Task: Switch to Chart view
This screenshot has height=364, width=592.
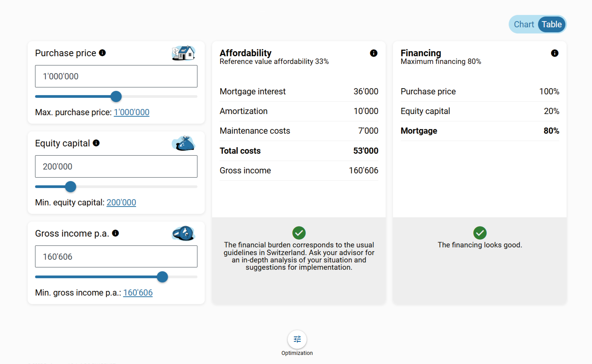Action: pyautogui.click(x=524, y=24)
